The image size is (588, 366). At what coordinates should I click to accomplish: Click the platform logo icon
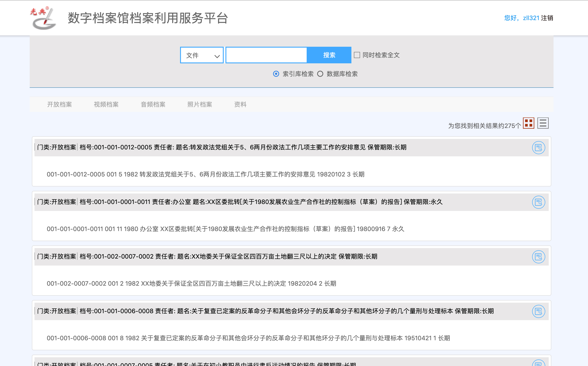click(43, 18)
